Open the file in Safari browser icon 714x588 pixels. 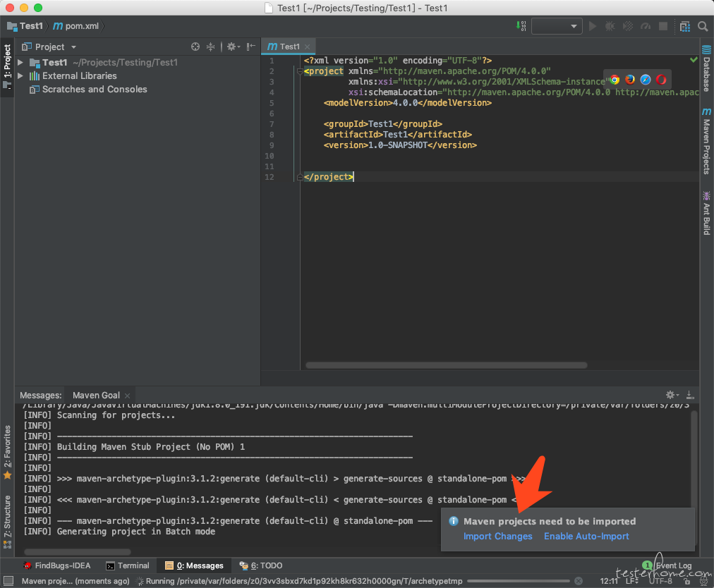[x=646, y=80]
